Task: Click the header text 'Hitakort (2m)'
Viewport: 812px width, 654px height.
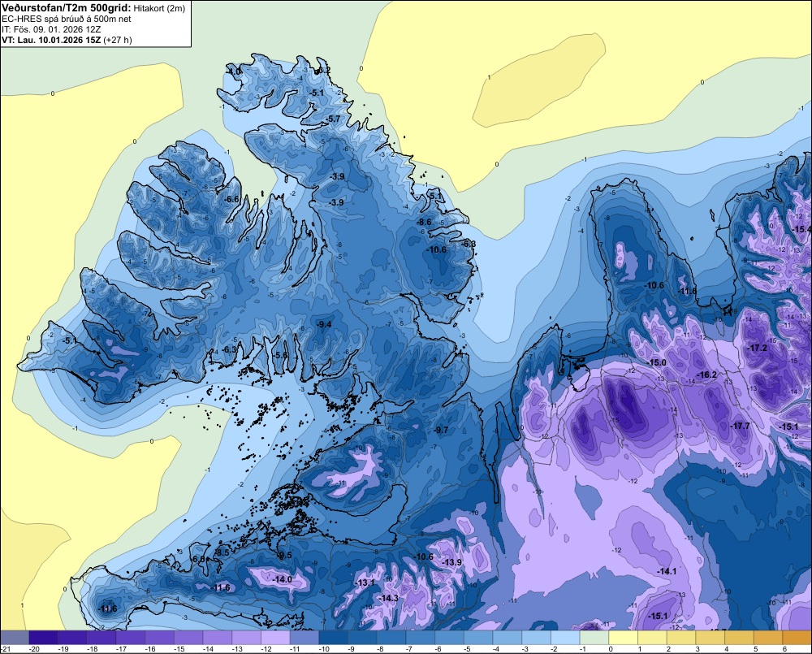Action: (x=159, y=8)
